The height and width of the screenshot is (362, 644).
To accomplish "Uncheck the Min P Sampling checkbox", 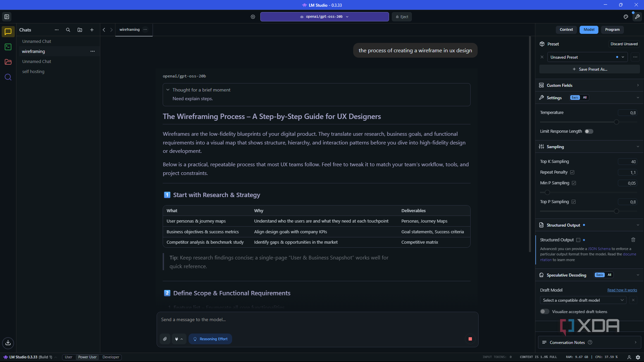I will click(x=574, y=183).
